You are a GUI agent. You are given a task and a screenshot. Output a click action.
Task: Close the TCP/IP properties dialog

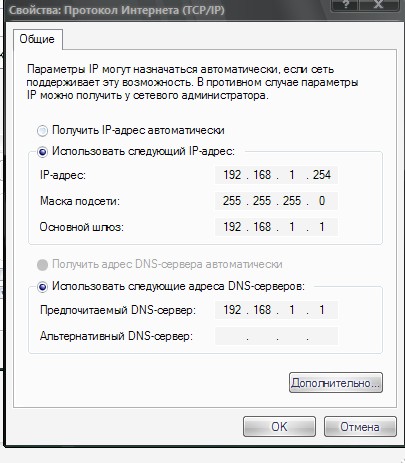tap(379, 5)
